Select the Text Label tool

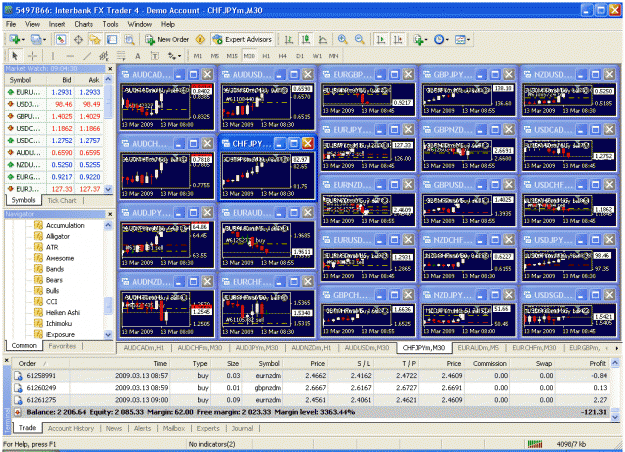coord(154,56)
